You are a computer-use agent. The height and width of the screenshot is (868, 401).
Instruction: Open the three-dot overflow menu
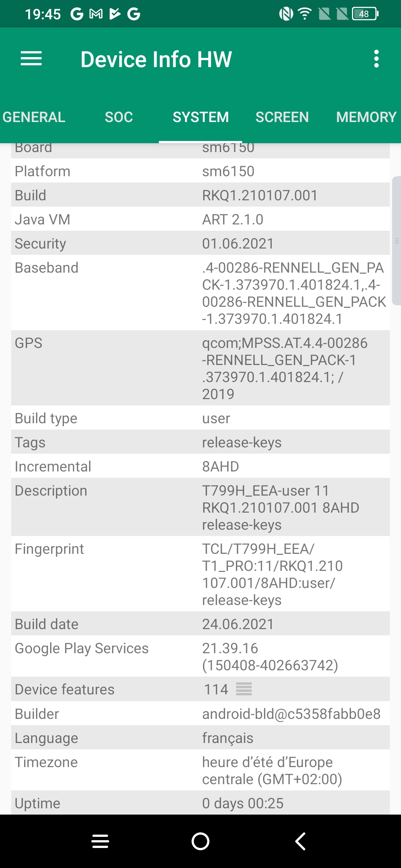point(376,59)
